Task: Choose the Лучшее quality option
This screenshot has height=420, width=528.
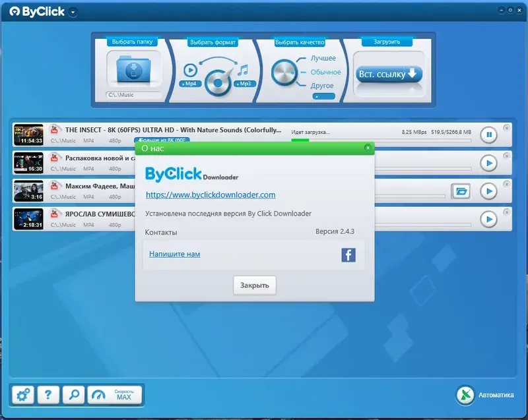Action: [x=323, y=58]
